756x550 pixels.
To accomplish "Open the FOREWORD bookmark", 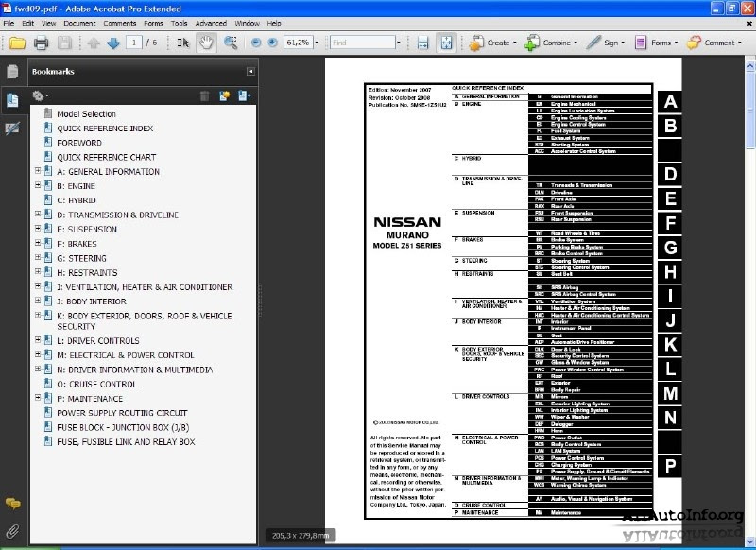I will [x=79, y=143].
